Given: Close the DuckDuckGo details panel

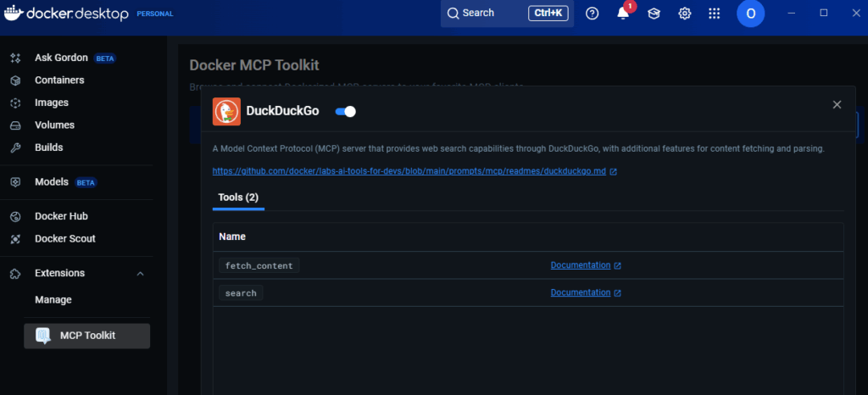Looking at the screenshot, I should (x=837, y=104).
